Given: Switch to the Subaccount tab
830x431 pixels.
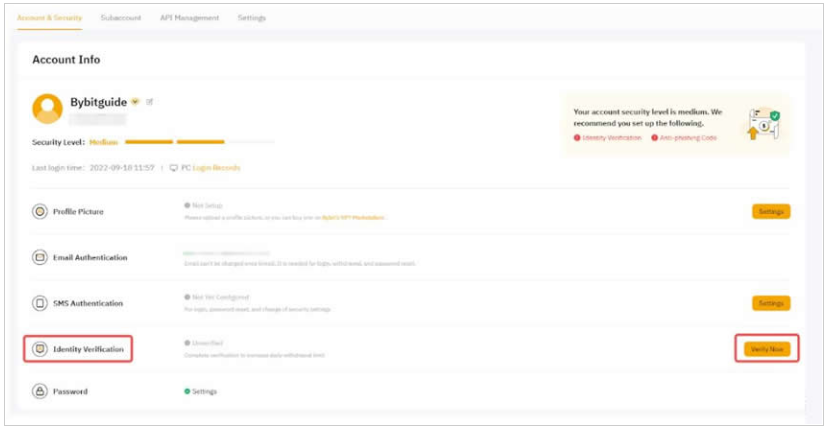Looking at the screenshot, I should [120, 18].
